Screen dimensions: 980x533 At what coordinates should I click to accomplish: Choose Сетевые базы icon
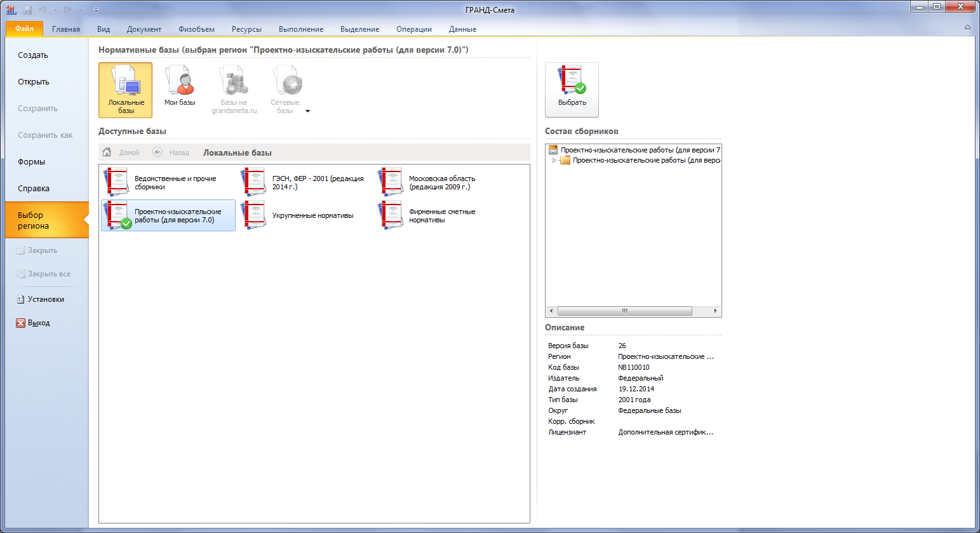[285, 90]
